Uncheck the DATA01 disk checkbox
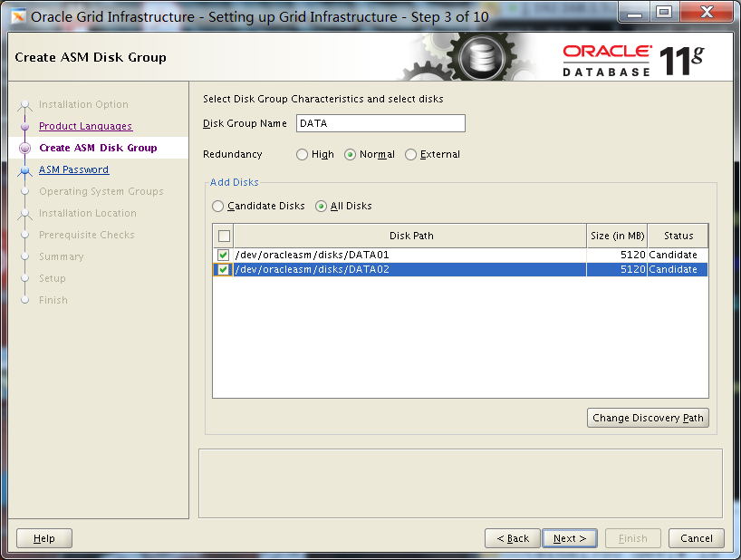 pos(223,256)
